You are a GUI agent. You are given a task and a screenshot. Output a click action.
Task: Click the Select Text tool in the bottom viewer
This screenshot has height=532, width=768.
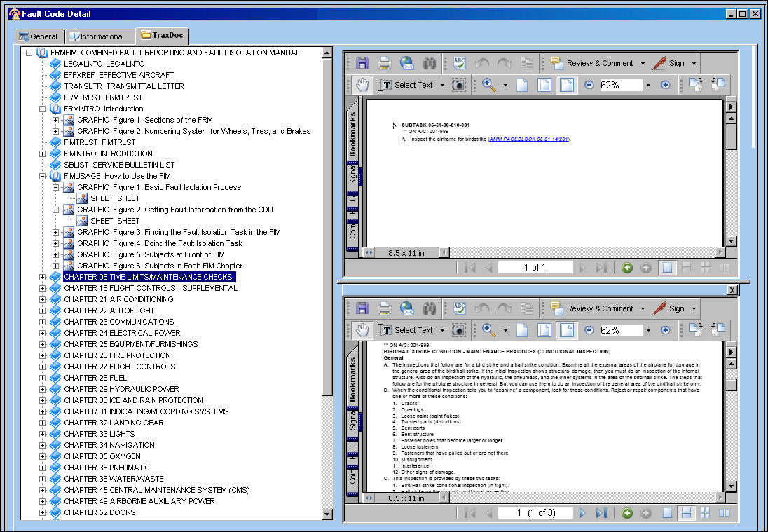406,330
